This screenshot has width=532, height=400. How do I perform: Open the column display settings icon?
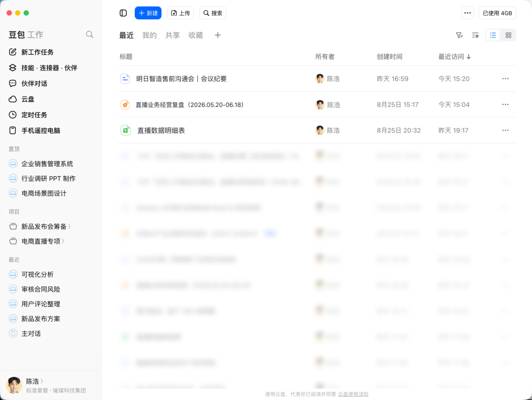[475, 35]
